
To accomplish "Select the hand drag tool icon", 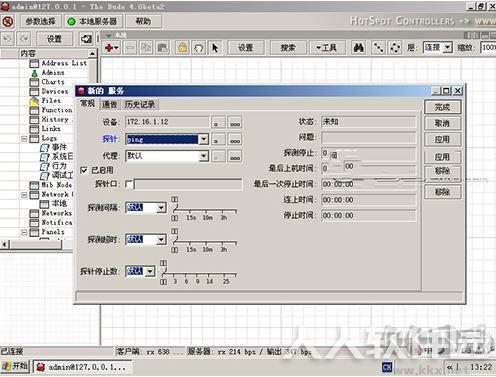I will pos(199,48).
